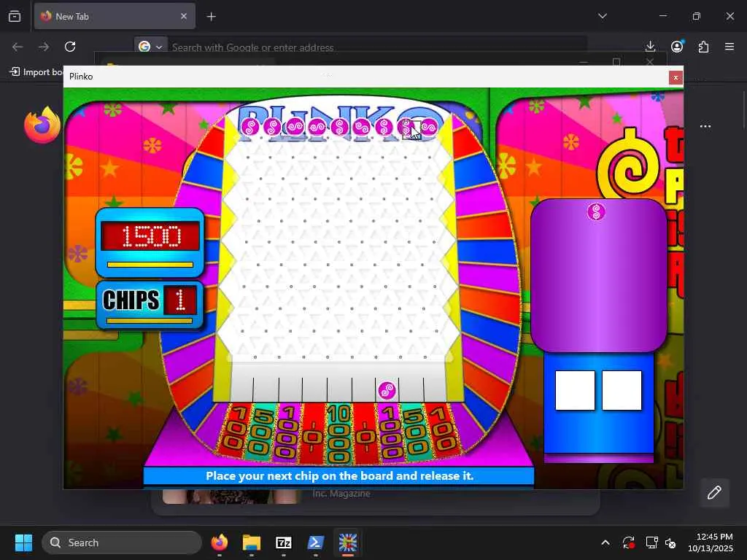Choose the seventh chip from left on top row
The image size is (747, 560).
[x=384, y=127]
